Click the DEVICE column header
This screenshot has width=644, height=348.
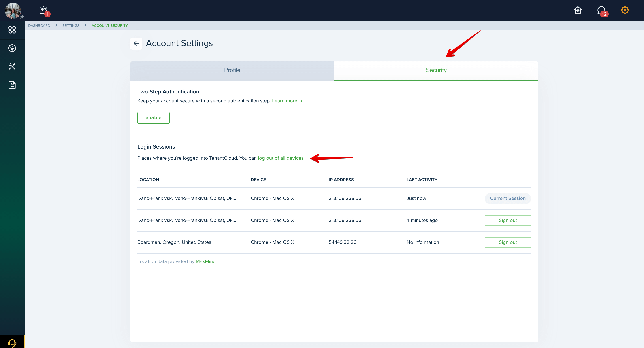258,180
